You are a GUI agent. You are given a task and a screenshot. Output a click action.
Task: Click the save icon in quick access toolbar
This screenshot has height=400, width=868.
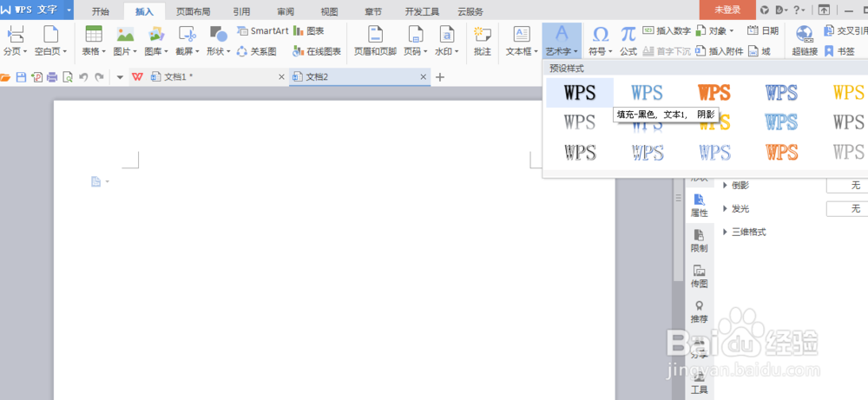(21, 77)
